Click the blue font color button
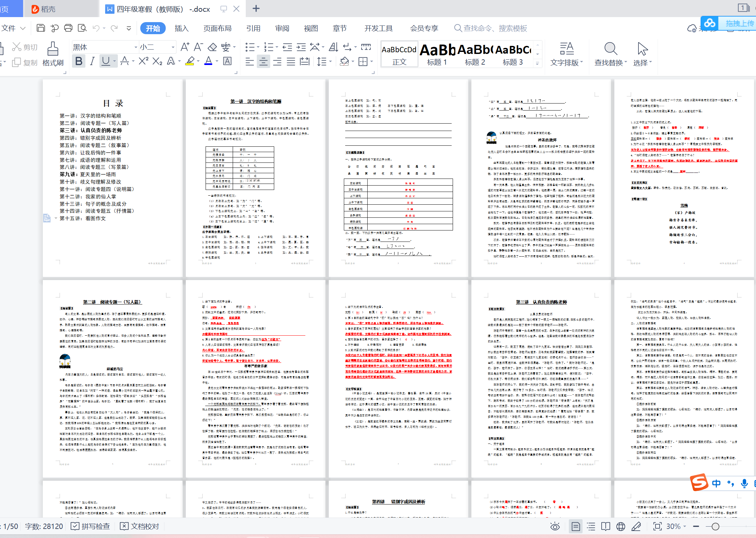 209,61
